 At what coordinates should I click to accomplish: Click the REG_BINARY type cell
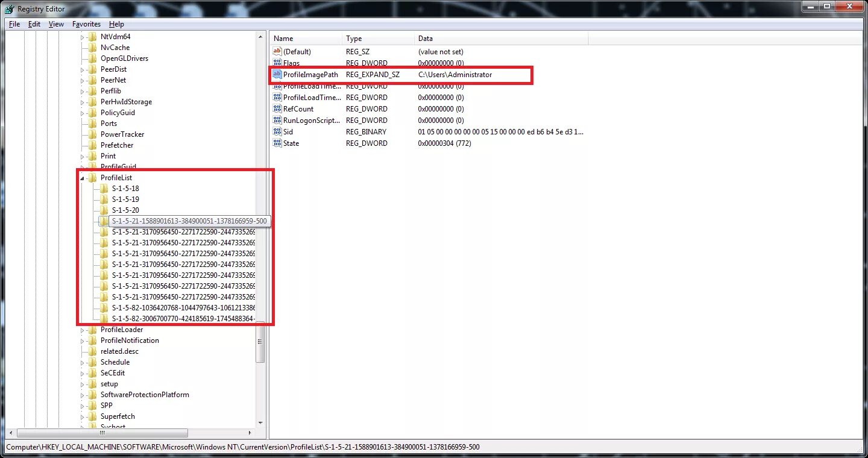tap(366, 132)
